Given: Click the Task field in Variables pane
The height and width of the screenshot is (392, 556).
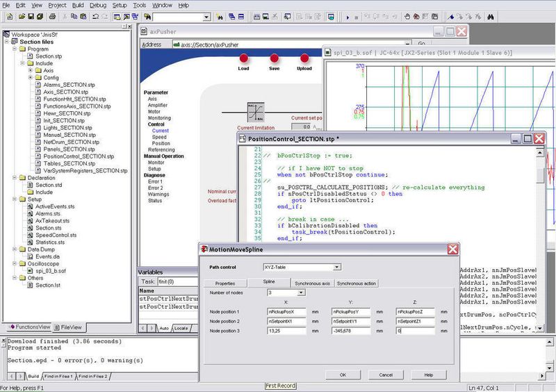Looking at the screenshot, I should pyautogui.click(x=177, y=281).
